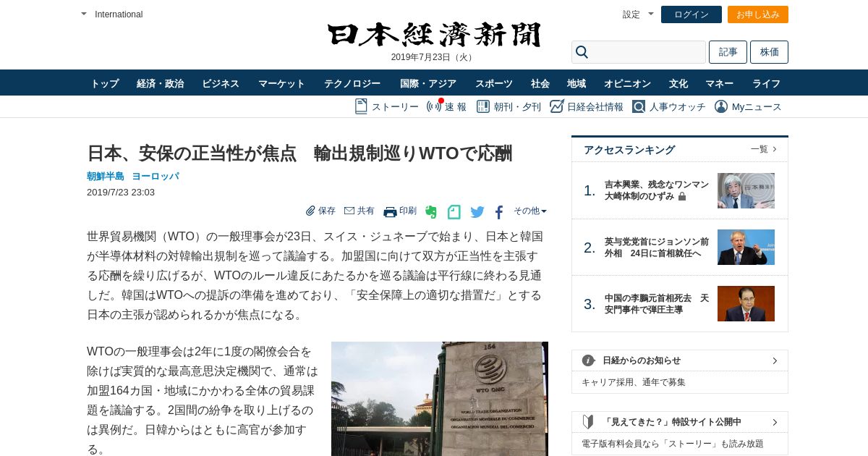
Task: Open the ストーリー document icon
Action: pos(361,106)
